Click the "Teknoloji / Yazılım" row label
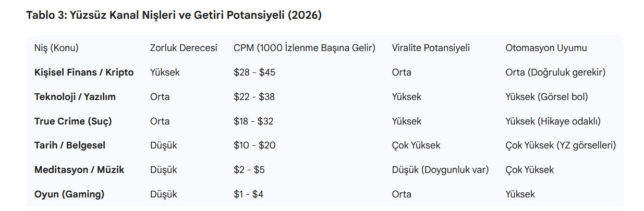The image size is (644, 211). [x=75, y=97]
